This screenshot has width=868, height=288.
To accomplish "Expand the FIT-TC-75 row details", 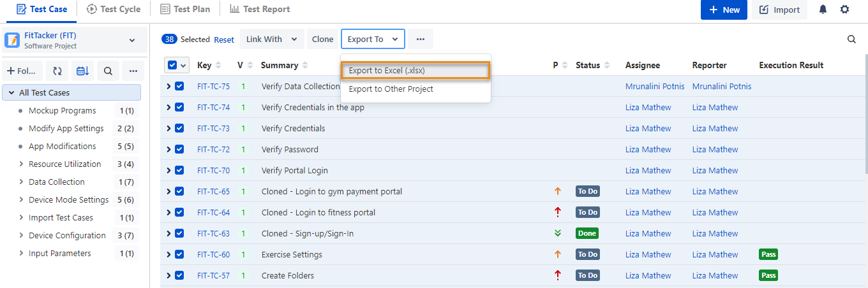I will 169,86.
